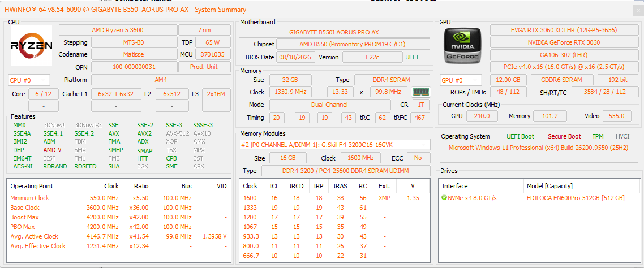
Task: Click the 933.3 clock row in timings table
Action: (334, 236)
